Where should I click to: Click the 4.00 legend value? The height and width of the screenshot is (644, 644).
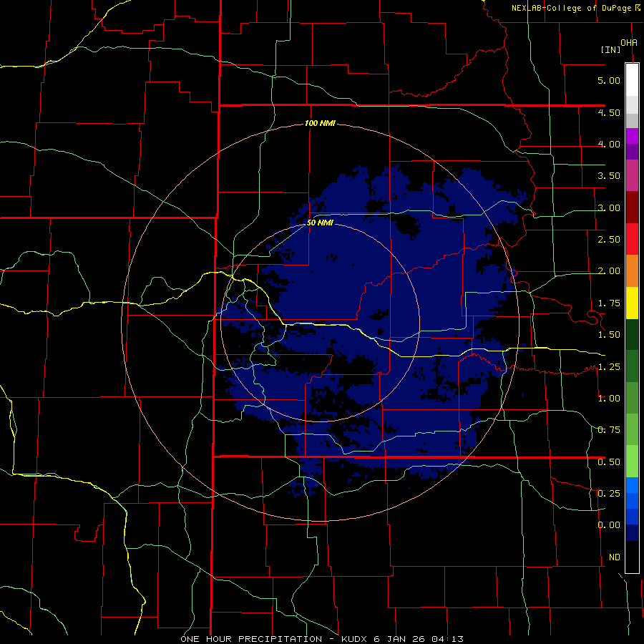click(x=609, y=144)
